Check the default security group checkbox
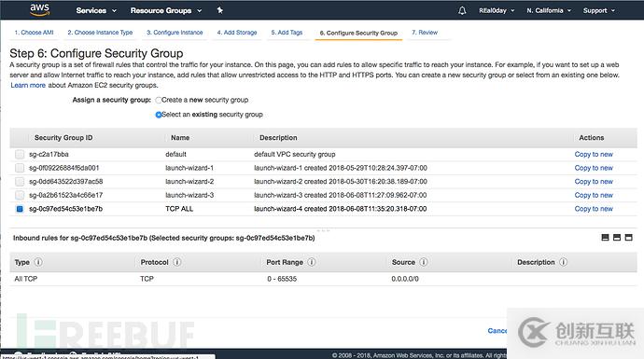This screenshot has width=644, height=359. click(20, 154)
